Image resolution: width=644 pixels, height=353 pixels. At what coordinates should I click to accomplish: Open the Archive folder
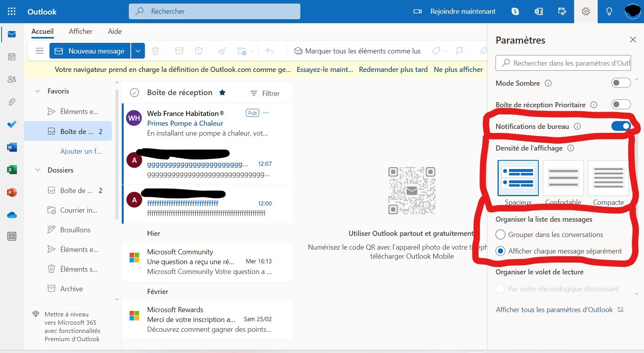(x=68, y=289)
